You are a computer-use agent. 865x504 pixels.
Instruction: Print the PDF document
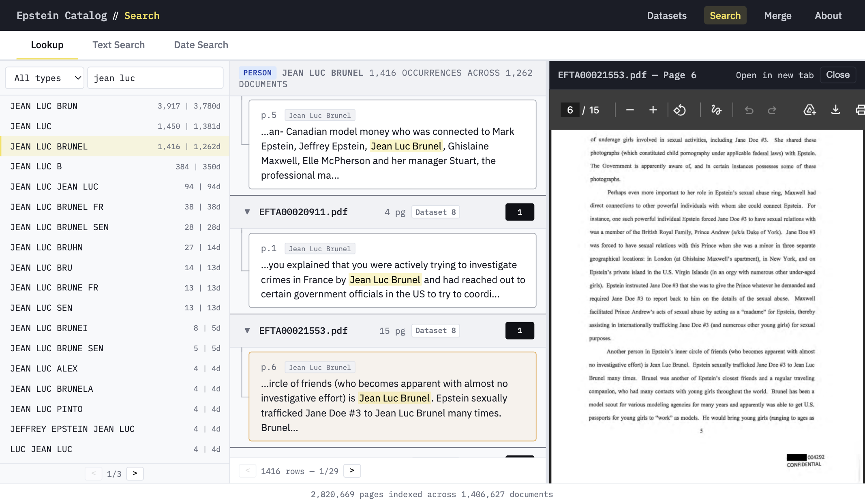(x=861, y=109)
